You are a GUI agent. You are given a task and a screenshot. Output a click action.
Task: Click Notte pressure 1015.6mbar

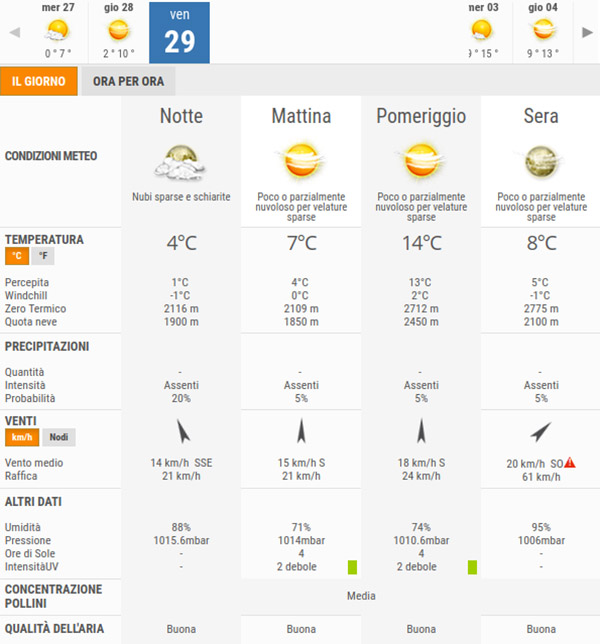click(181, 540)
